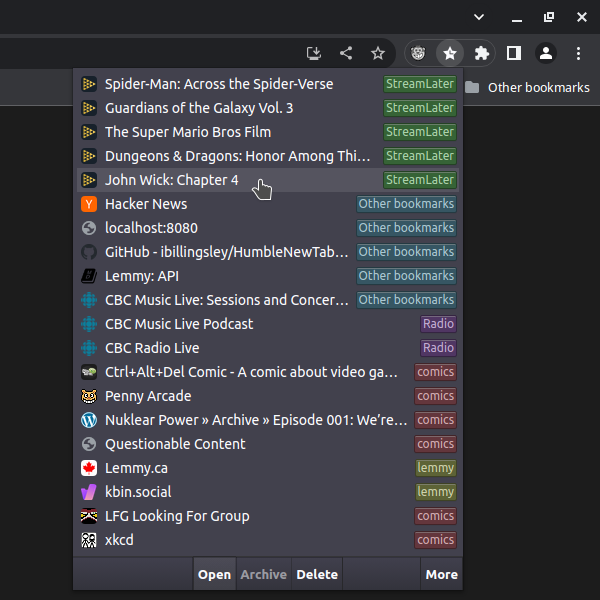Open CBC Music Live Podcast bookmark

tap(268, 324)
